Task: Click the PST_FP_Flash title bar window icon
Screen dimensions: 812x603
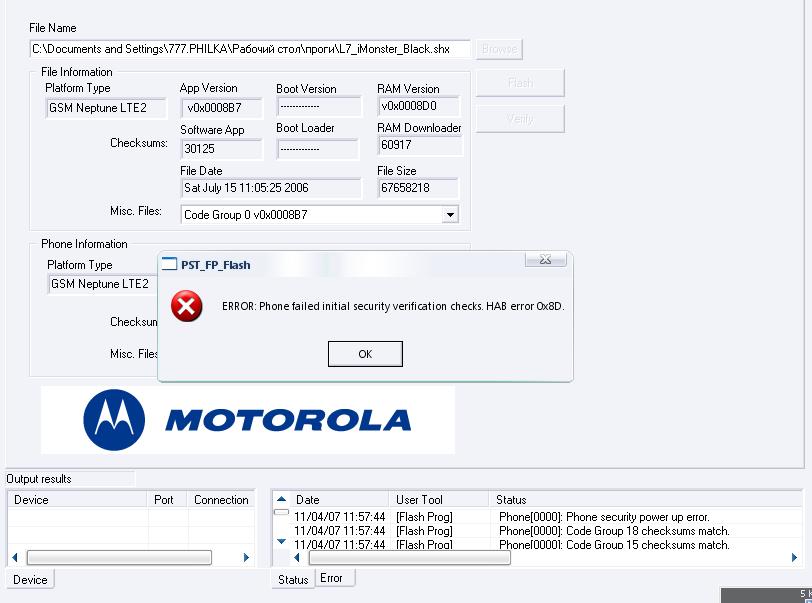Action: click(169, 264)
